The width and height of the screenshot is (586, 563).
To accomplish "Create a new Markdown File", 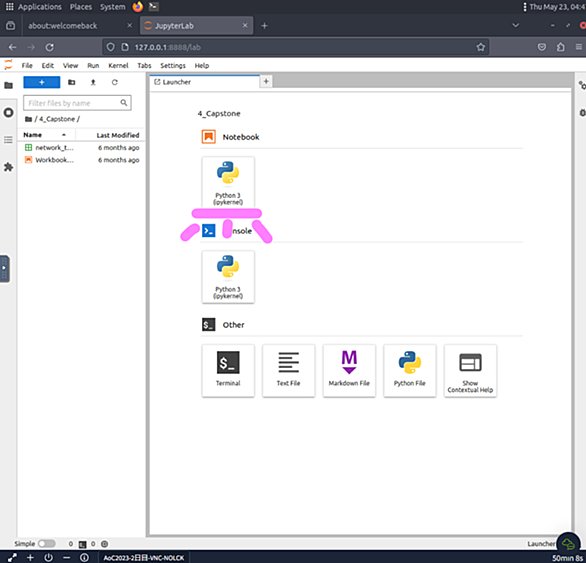I will pos(349,370).
